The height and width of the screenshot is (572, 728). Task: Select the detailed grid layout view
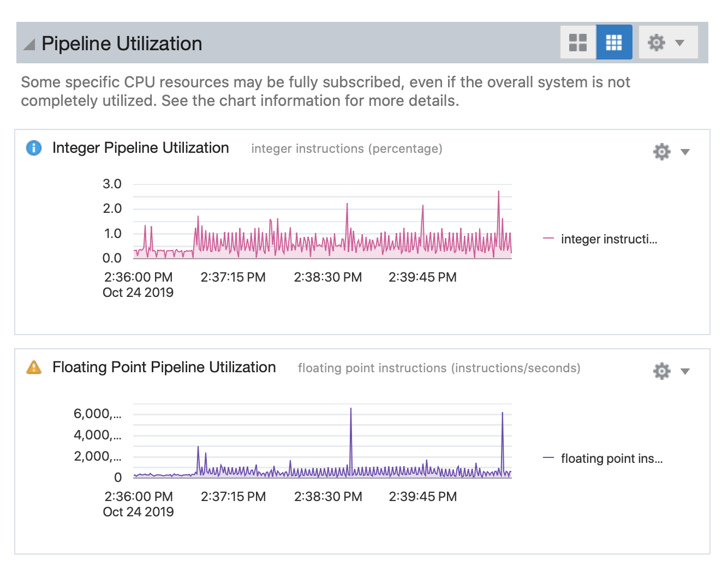pyautogui.click(x=614, y=41)
